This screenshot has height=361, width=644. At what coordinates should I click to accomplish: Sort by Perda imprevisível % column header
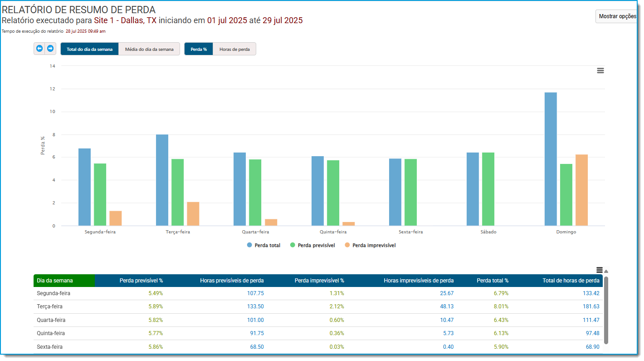(x=319, y=281)
